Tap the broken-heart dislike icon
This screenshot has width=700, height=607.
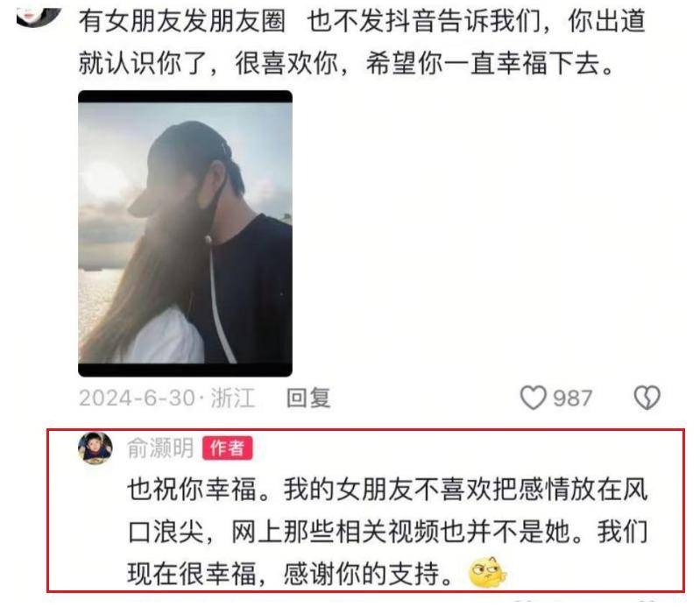(x=647, y=398)
